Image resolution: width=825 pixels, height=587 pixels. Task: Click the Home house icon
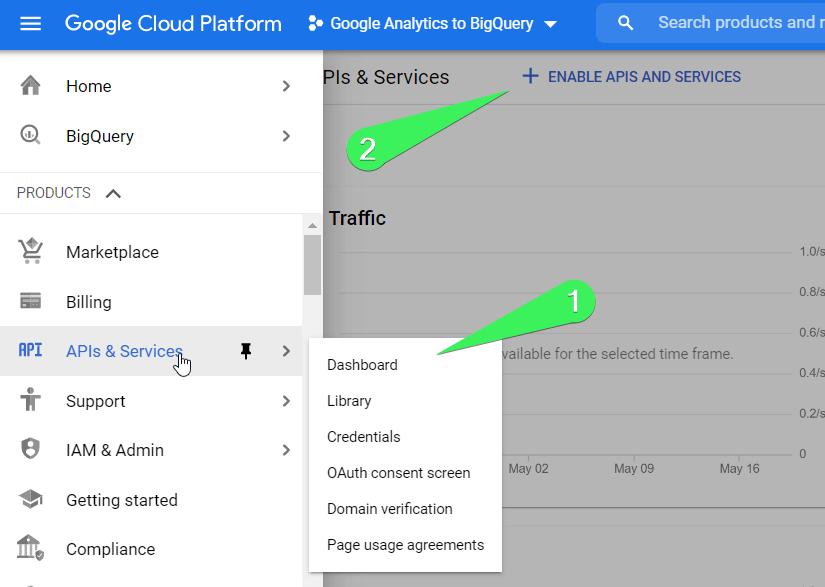tap(31, 86)
